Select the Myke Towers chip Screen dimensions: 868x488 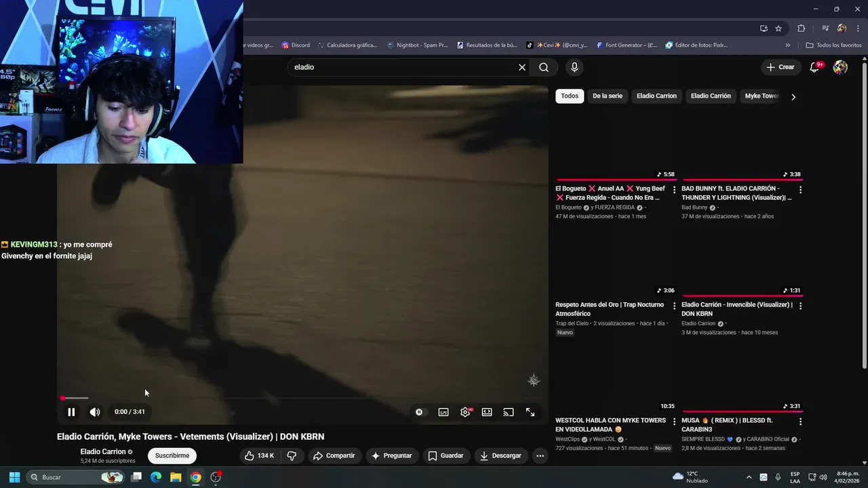[x=762, y=96]
